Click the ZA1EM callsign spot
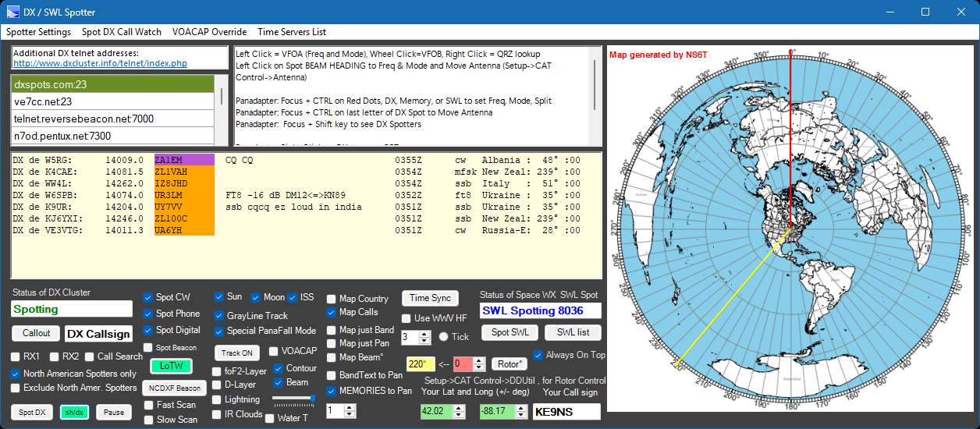980x429 pixels. coord(183,159)
